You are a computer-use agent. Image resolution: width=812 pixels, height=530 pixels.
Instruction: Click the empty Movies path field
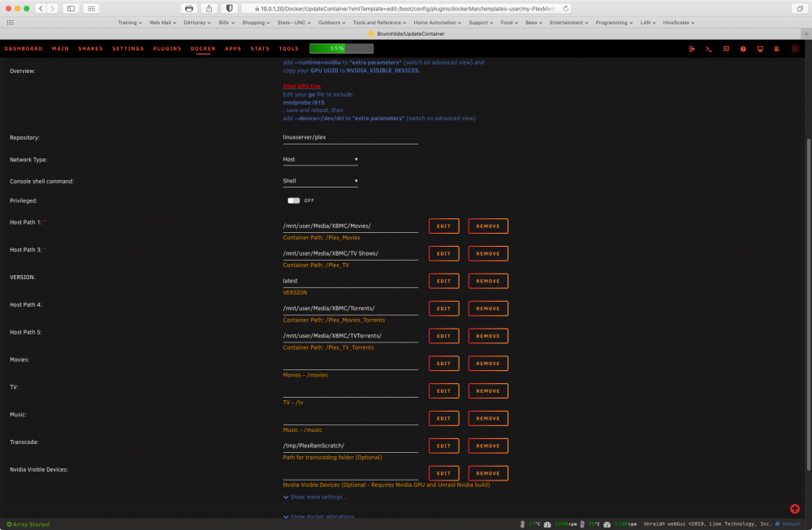350,364
